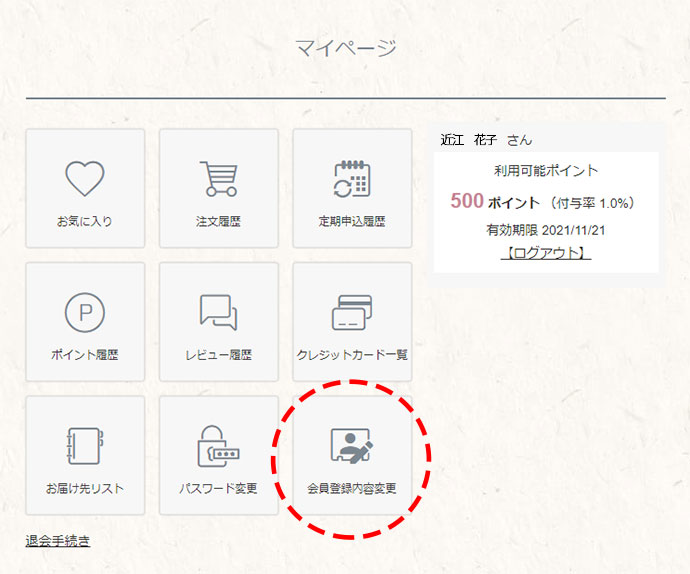The image size is (690, 574).
Task: Click the お気に入り label text
Action: [85, 221]
